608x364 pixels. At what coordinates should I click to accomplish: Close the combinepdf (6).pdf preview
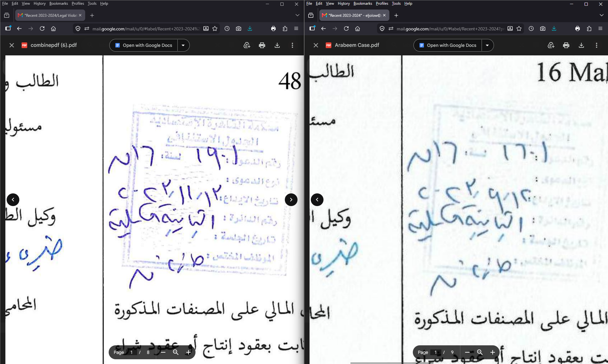(x=12, y=45)
